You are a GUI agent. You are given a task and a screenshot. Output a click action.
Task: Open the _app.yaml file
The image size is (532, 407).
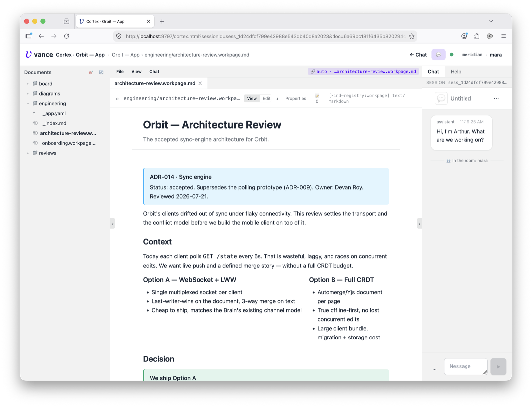pyautogui.click(x=54, y=113)
